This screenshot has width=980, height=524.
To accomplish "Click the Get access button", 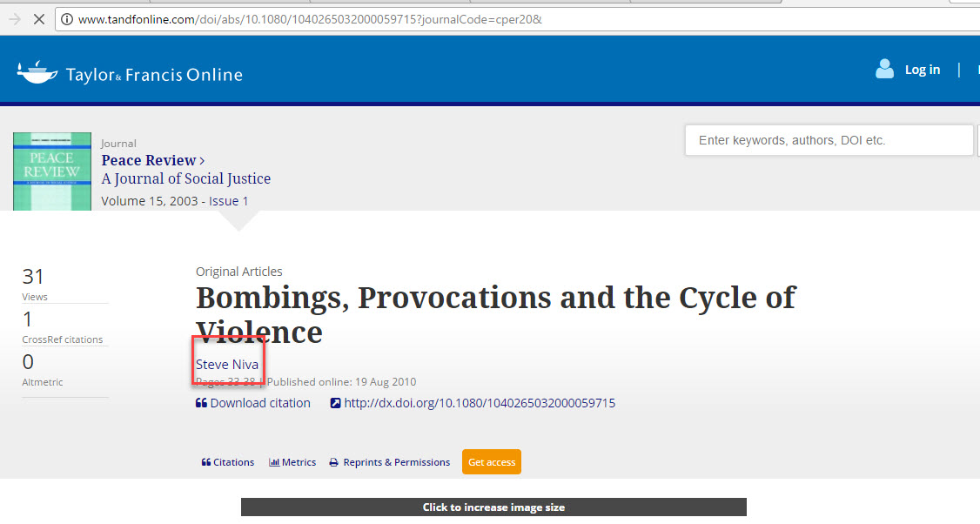I will pyautogui.click(x=491, y=462).
